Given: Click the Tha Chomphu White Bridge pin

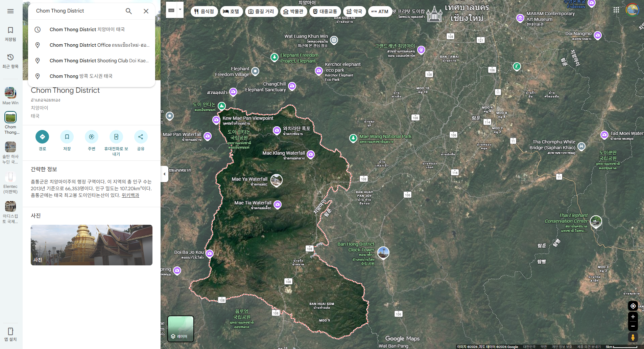Looking at the screenshot, I should 581,146.
